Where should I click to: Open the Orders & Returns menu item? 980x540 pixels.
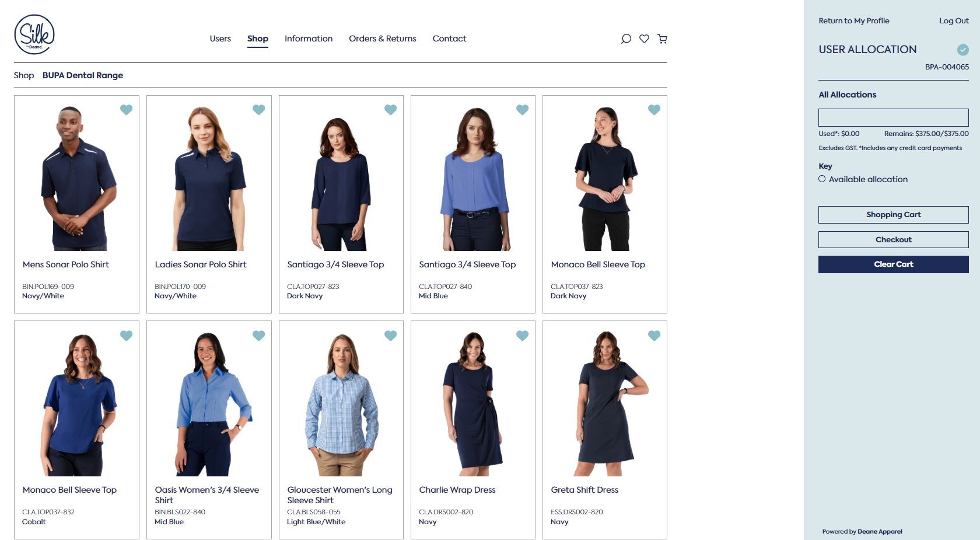coord(382,39)
